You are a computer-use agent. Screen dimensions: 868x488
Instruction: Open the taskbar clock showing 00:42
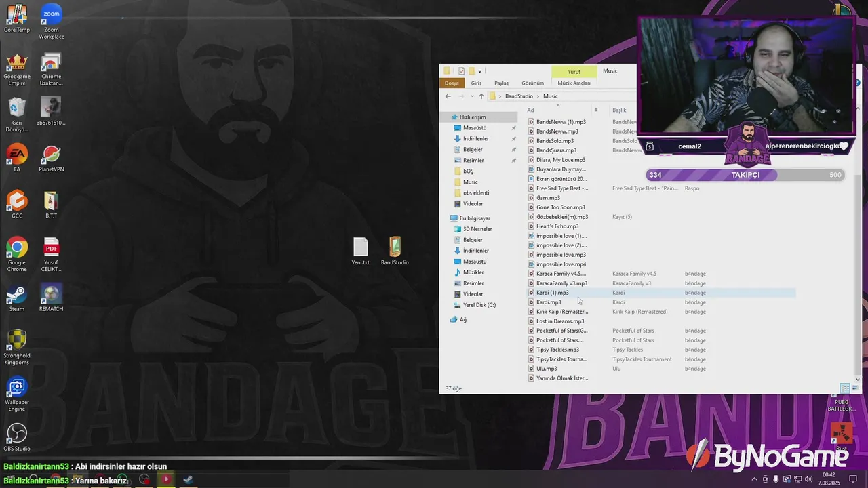(x=829, y=479)
